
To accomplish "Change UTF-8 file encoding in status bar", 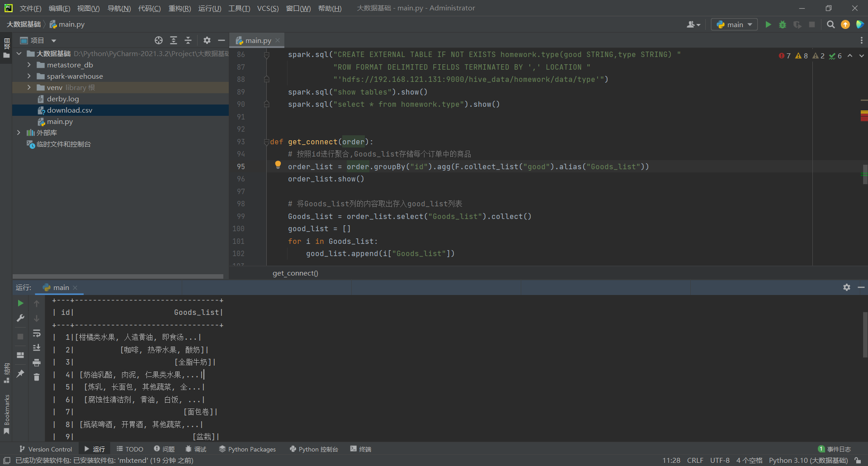I will pos(720,460).
